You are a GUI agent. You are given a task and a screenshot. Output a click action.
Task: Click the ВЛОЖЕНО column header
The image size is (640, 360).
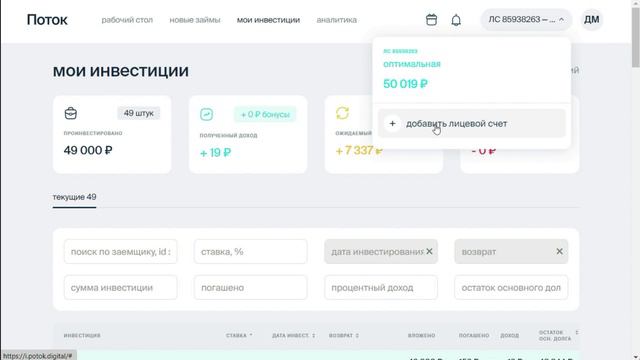[x=421, y=335]
